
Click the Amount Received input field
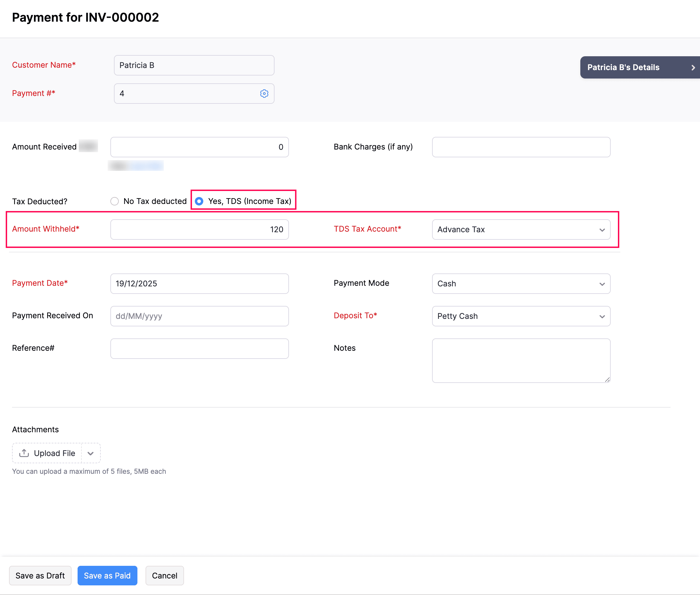pos(199,147)
